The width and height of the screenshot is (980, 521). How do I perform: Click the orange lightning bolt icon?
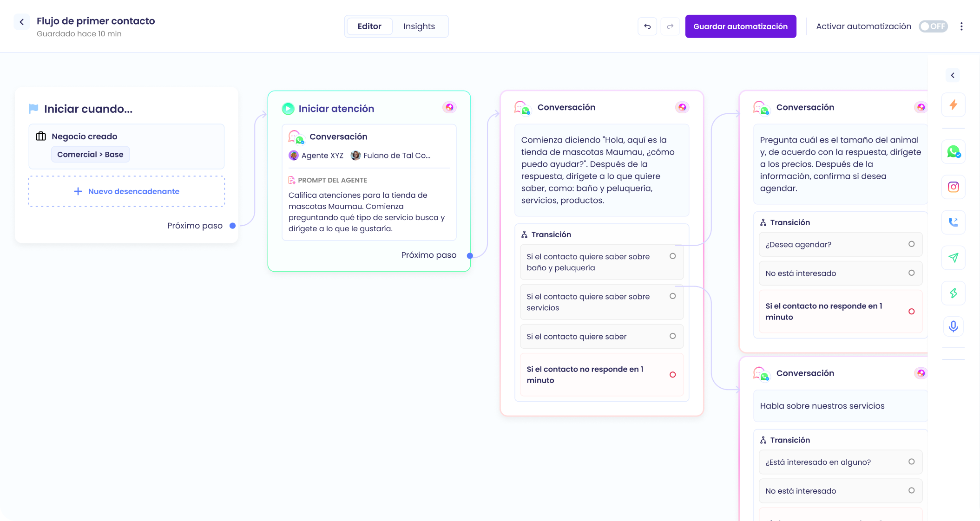pyautogui.click(x=953, y=104)
